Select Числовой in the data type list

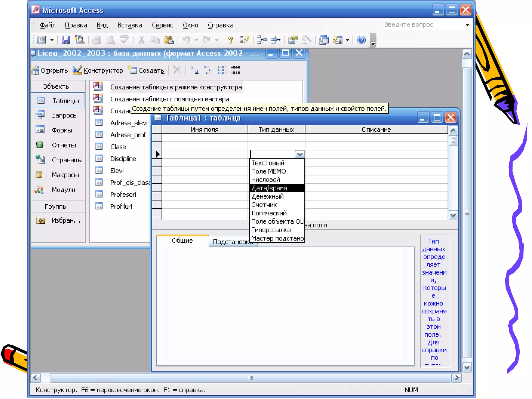click(266, 180)
